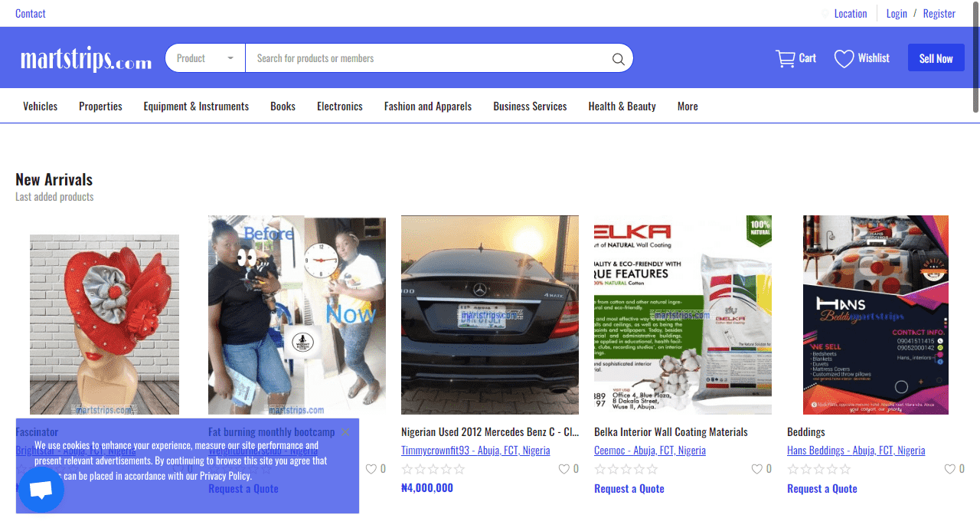Request a Quote for Belka Wall Coating
980x528 pixels.
click(x=629, y=489)
